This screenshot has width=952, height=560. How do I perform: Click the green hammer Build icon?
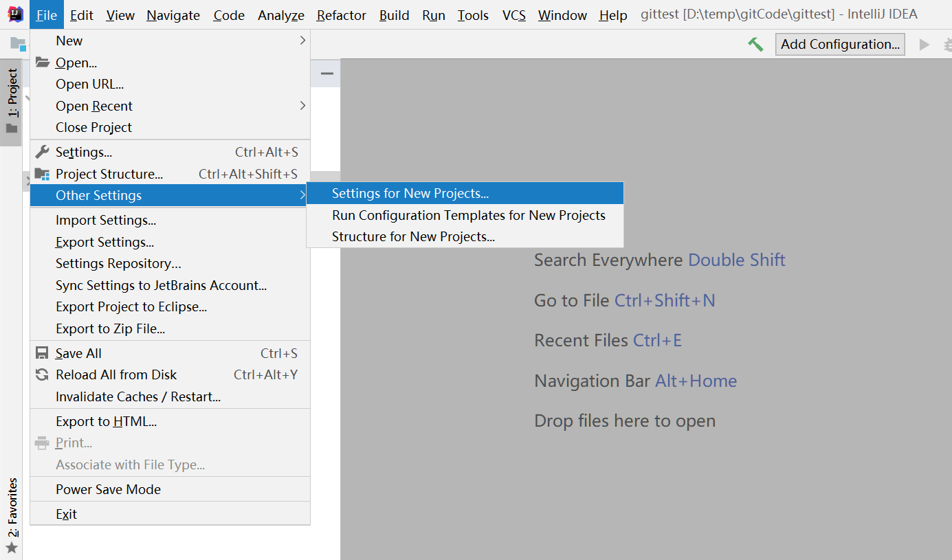pos(755,44)
